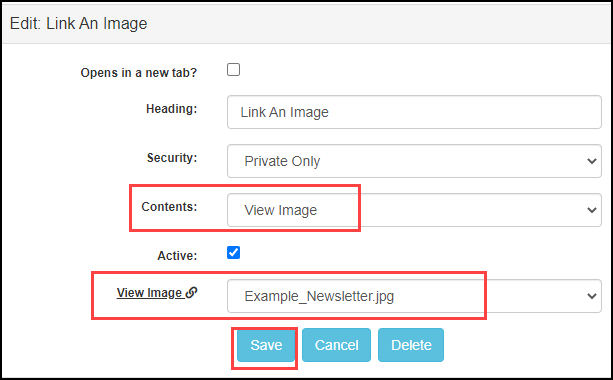Click the Contents dropdown chevron arrow
Image resolution: width=613 pixels, height=380 pixels.
coord(591,210)
